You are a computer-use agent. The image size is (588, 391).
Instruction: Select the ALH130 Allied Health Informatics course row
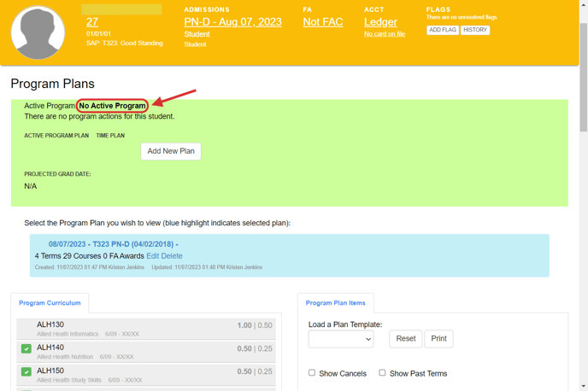click(145, 329)
